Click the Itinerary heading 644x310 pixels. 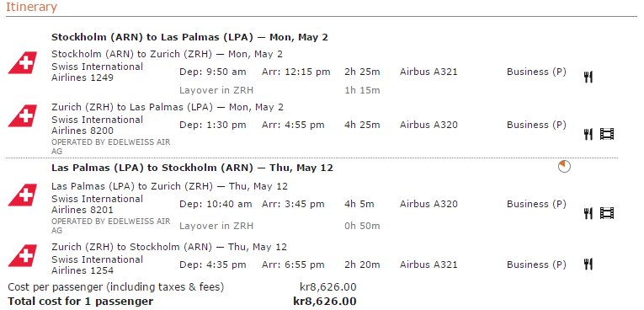pyautogui.click(x=31, y=7)
